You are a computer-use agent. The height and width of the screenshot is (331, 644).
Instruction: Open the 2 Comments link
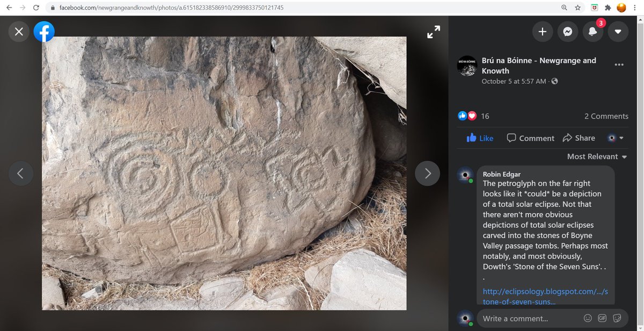pos(606,116)
